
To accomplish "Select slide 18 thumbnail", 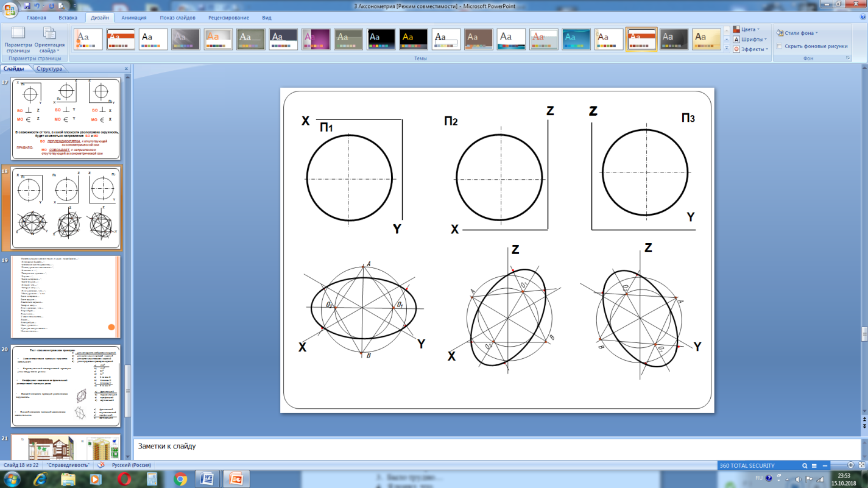I will click(66, 208).
